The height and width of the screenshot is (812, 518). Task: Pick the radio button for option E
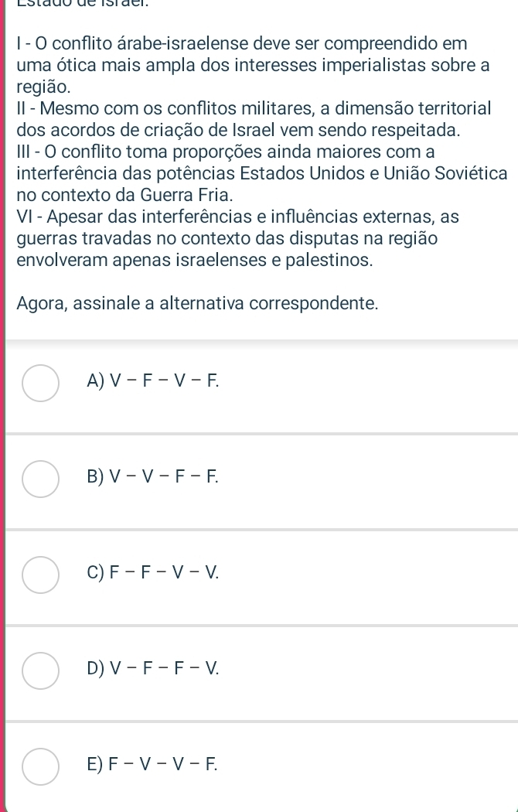coord(40,766)
